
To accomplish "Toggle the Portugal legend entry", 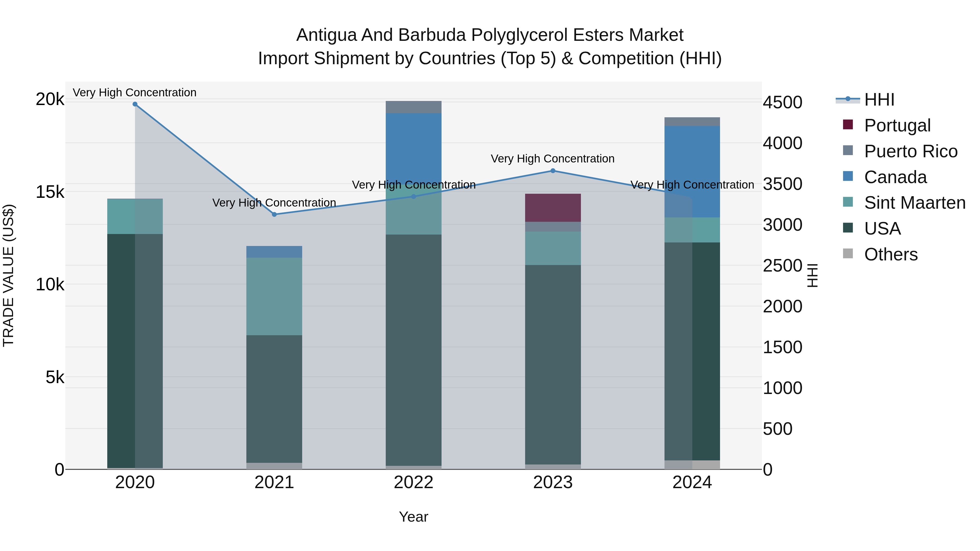I will click(886, 125).
